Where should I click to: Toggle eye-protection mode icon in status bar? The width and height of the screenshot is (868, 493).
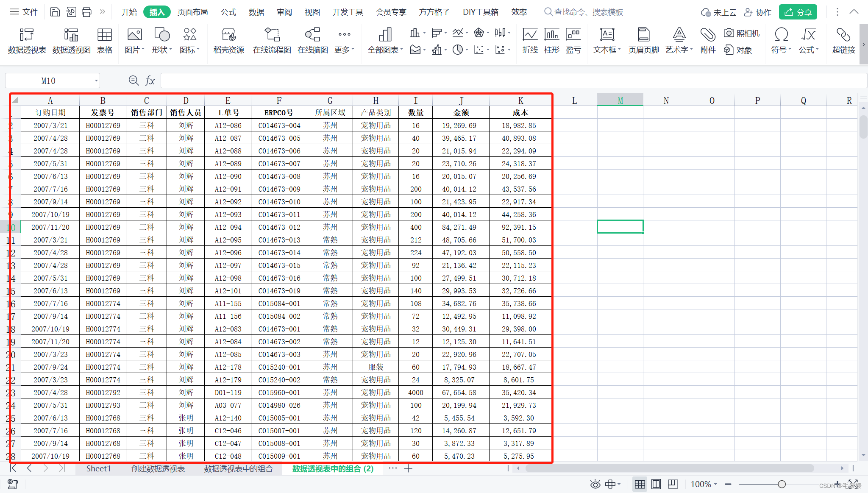pos(595,484)
